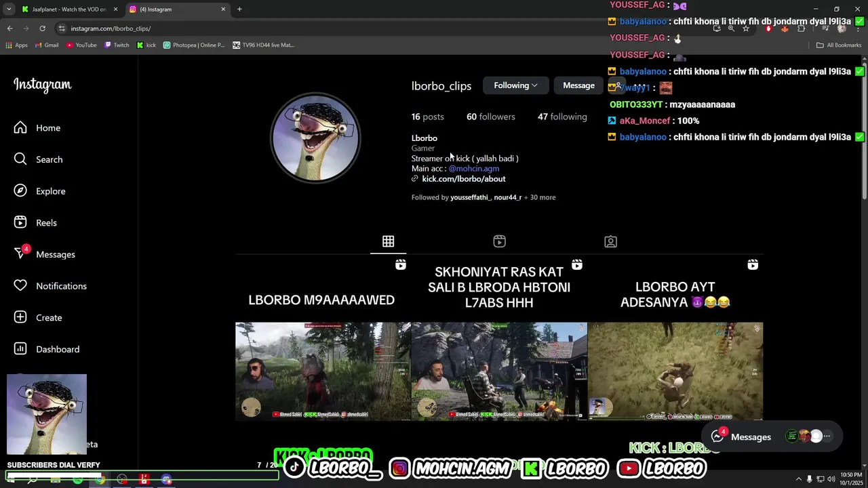
Task: Switch to the tagged posts tab
Action: pyautogui.click(x=610, y=242)
